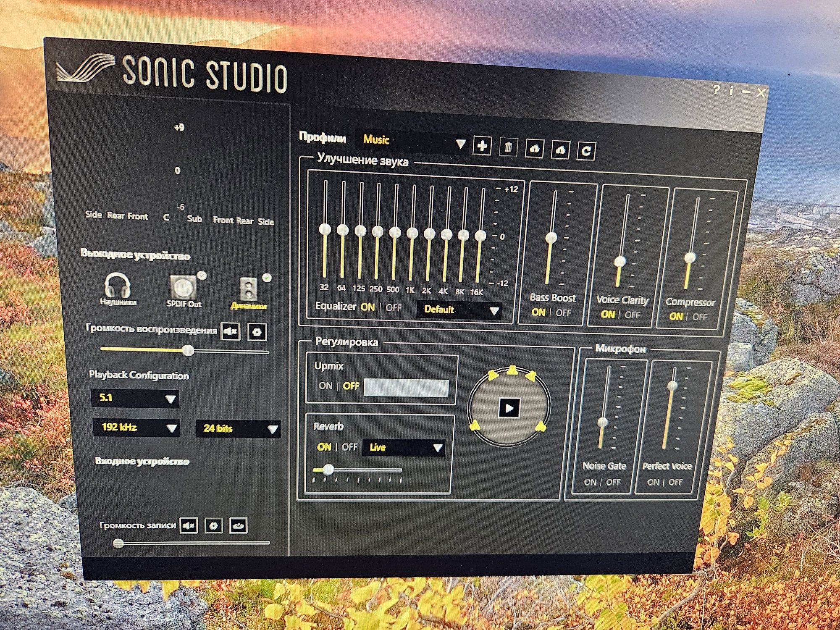Set Perfect Voice to OFF
Viewport: 840px width, 630px height.
(675, 482)
